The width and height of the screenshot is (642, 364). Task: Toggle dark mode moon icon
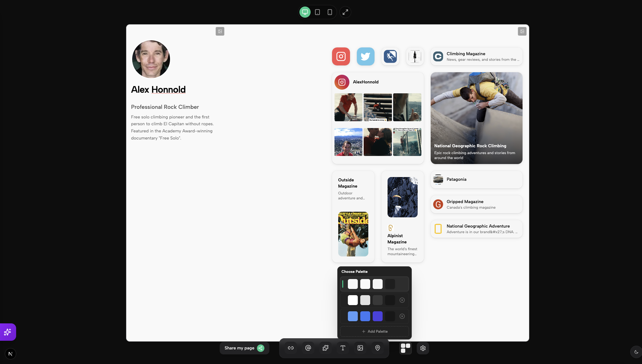636,352
